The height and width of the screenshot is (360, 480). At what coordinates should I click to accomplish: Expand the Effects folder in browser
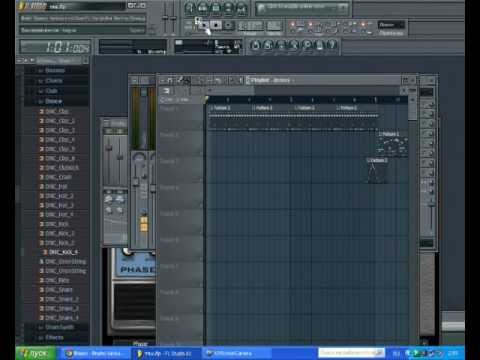[x=53, y=337]
